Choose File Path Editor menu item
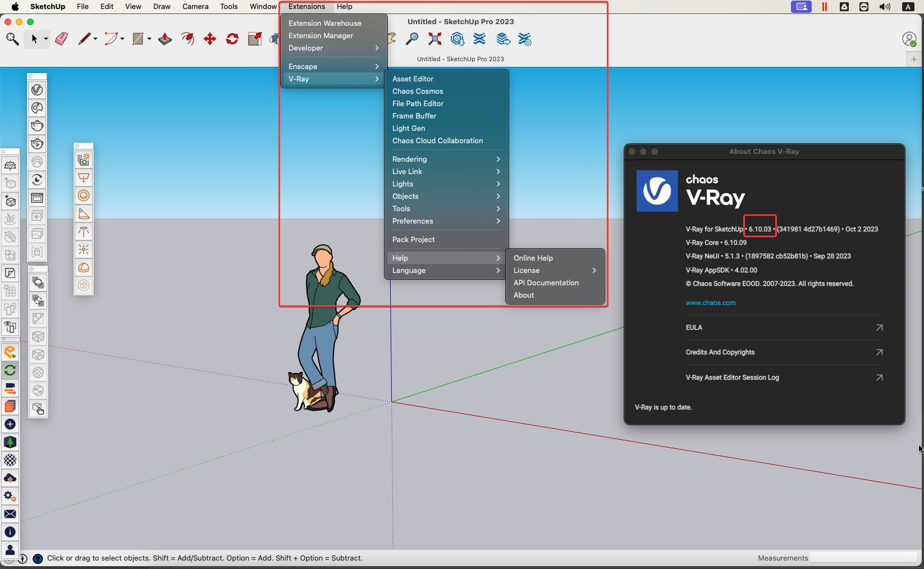 click(446, 104)
